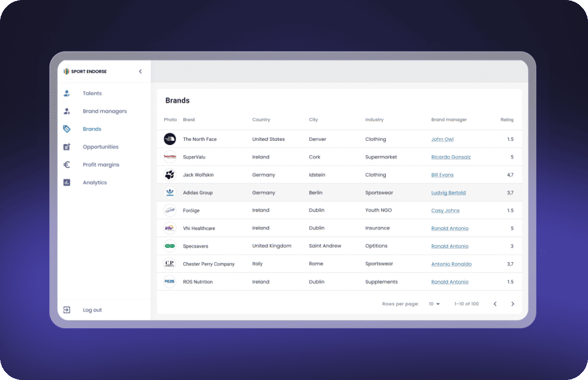Viewport: 588px width, 380px height.
Task: Open the Brand managers menu item
Action: click(x=105, y=111)
